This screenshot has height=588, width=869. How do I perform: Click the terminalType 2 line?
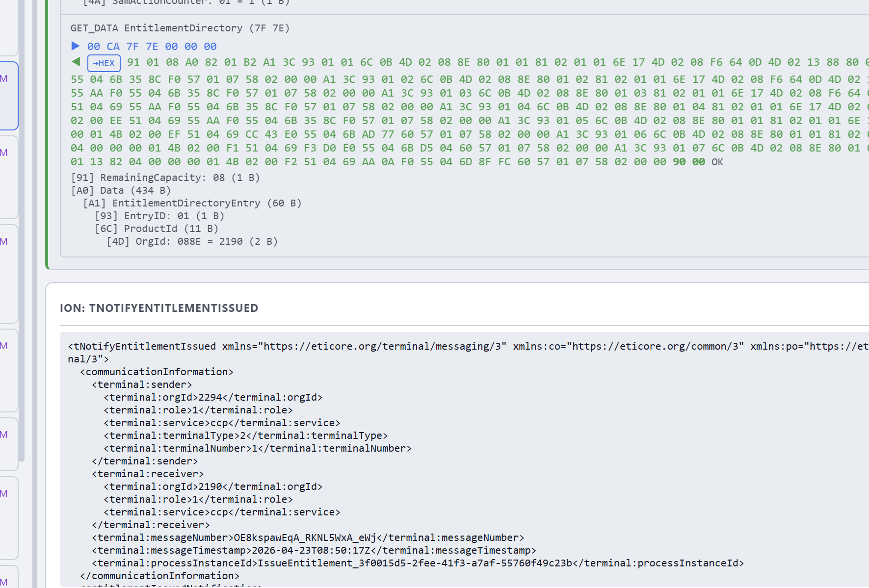point(246,435)
